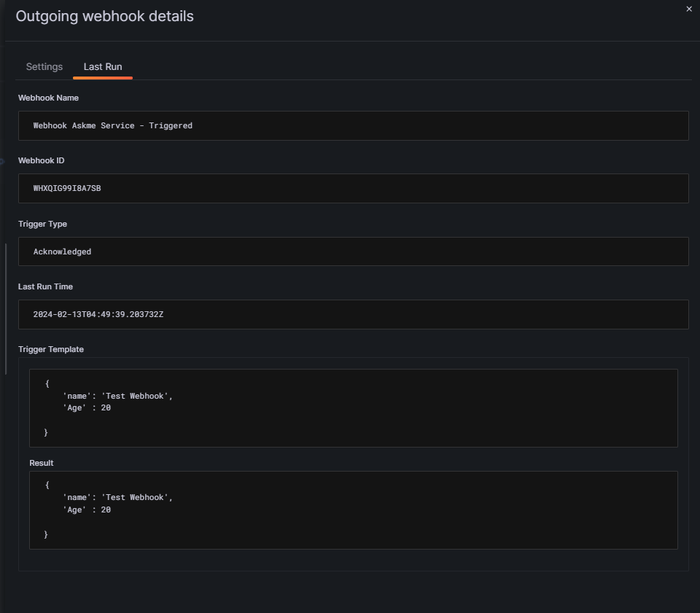Click the "Trigger Type" label
The image size is (700, 613).
point(42,224)
